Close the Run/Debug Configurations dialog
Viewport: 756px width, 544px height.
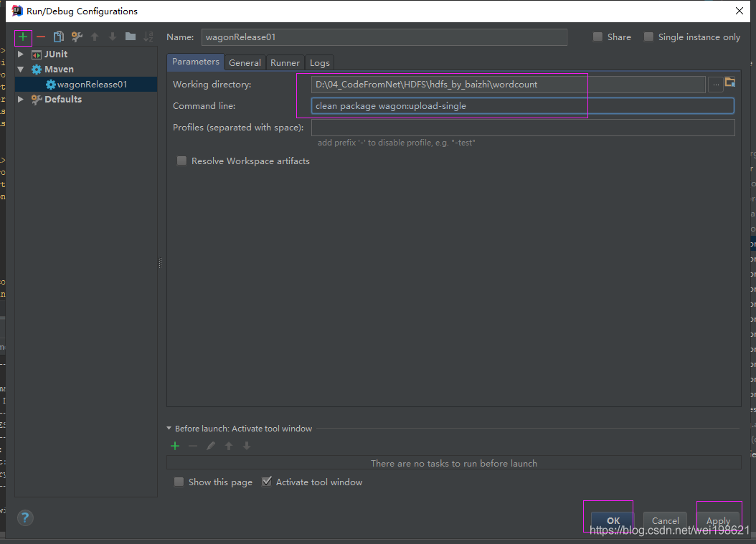point(739,11)
